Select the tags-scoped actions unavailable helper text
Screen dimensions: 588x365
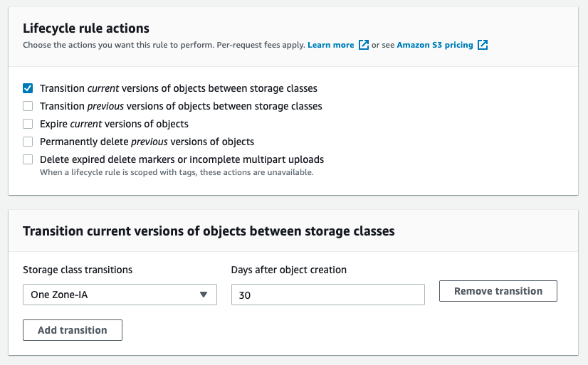[177, 172]
